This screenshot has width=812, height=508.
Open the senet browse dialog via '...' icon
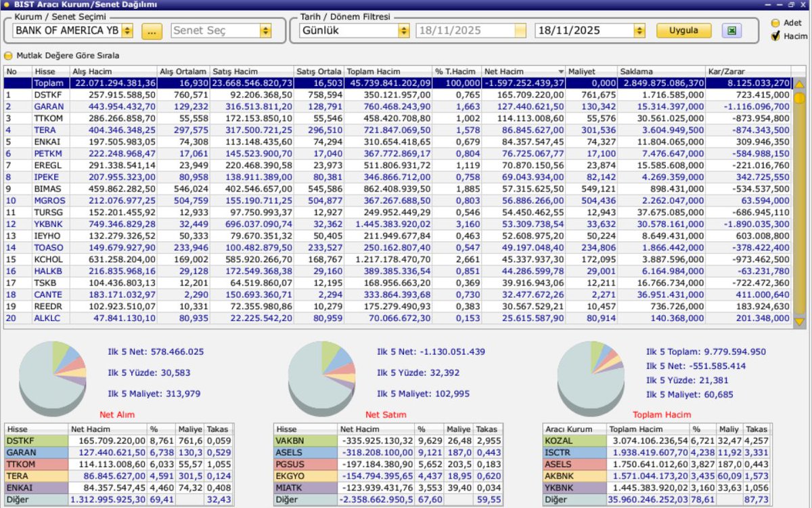click(152, 30)
